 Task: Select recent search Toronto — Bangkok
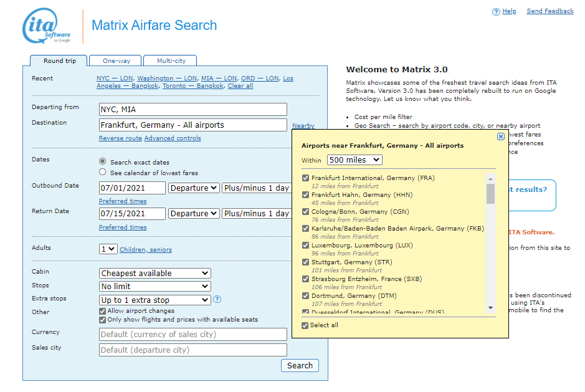pyautogui.click(x=193, y=86)
